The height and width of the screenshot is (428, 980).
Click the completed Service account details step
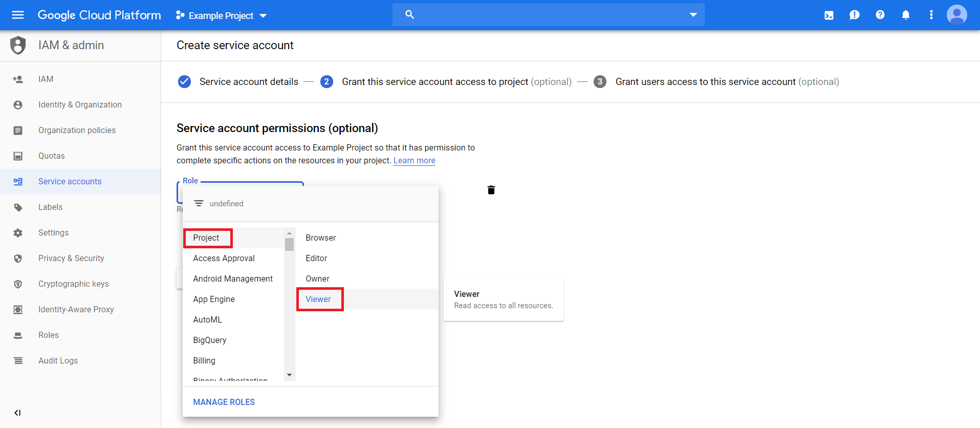tap(238, 81)
